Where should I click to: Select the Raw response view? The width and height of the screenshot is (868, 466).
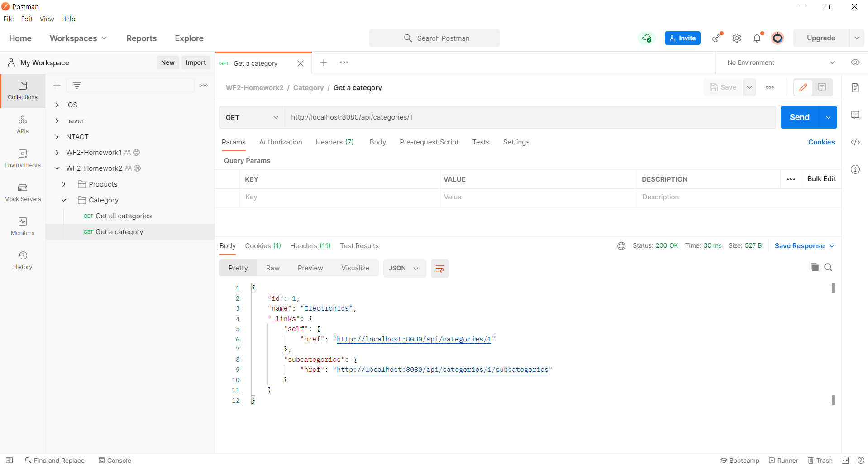[x=273, y=268]
